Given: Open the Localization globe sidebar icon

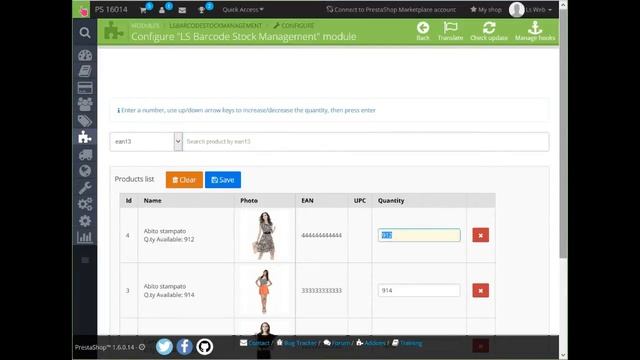Looking at the screenshot, I should 85,171.
